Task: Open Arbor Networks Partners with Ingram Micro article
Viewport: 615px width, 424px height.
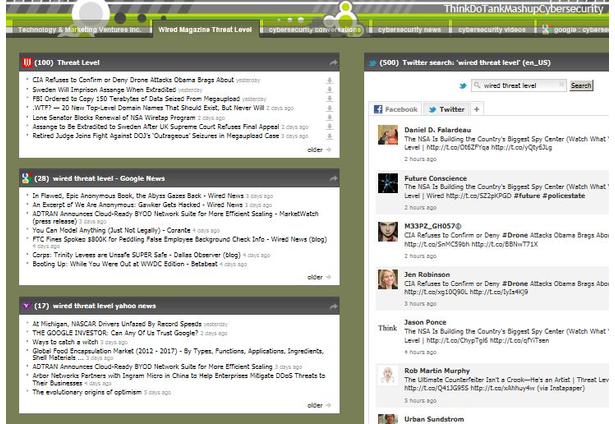Action: [x=178, y=379]
